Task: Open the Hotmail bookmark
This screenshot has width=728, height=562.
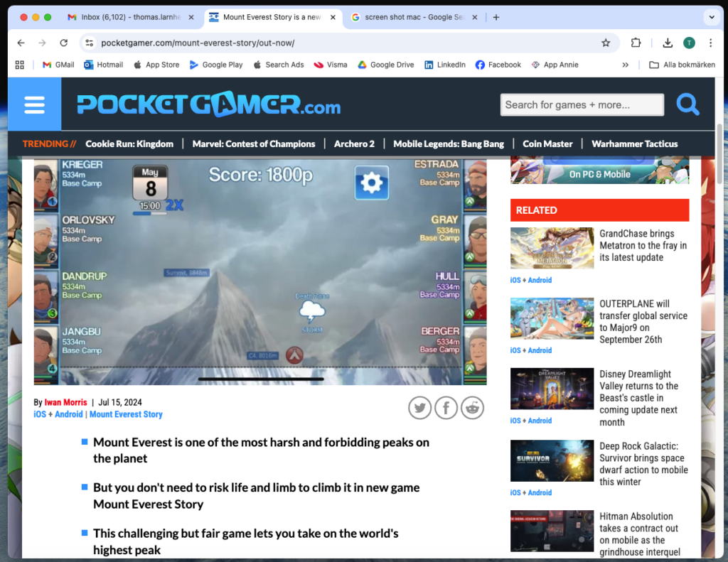Action: click(x=104, y=65)
